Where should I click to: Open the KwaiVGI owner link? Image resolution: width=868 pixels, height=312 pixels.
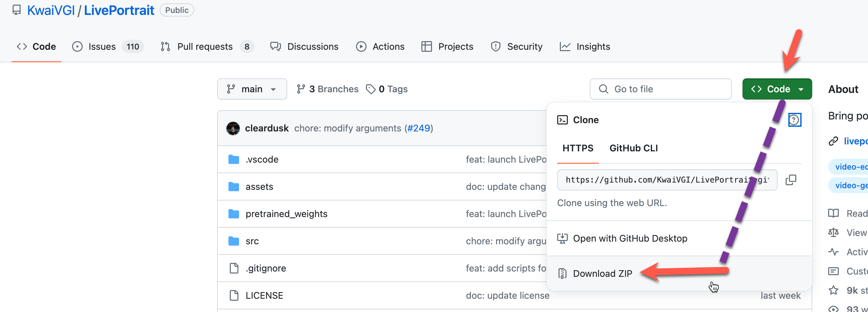click(x=51, y=10)
